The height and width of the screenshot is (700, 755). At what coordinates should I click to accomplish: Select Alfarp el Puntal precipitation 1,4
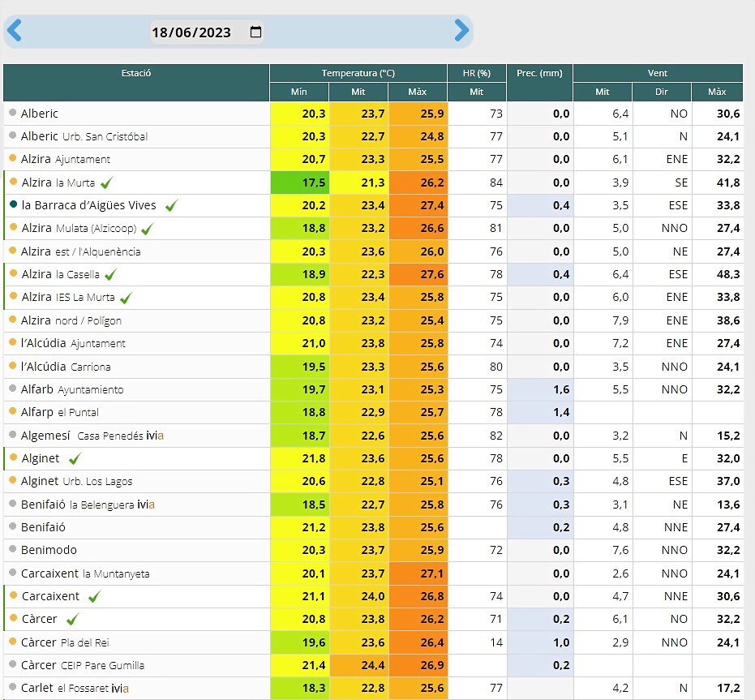coord(540,412)
